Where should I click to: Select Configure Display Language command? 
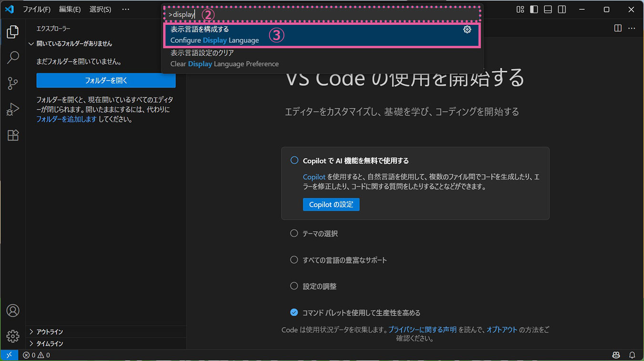[x=322, y=35]
